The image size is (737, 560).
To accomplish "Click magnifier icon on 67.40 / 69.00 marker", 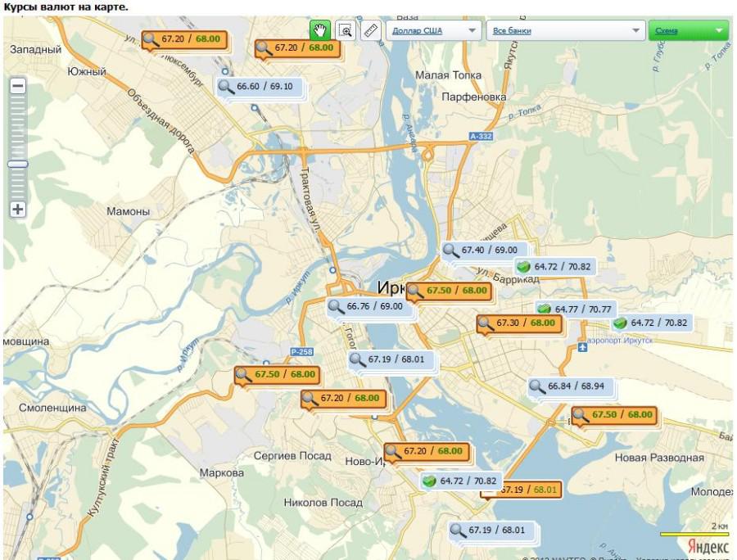I will tap(451, 250).
